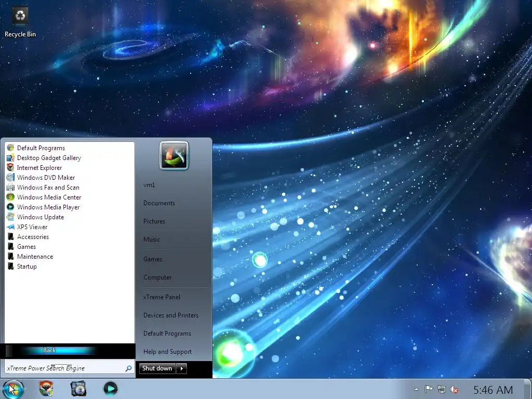Screen dimensions: 532x399
Task: Select the Default Programs text in list
Action: coord(41,148)
